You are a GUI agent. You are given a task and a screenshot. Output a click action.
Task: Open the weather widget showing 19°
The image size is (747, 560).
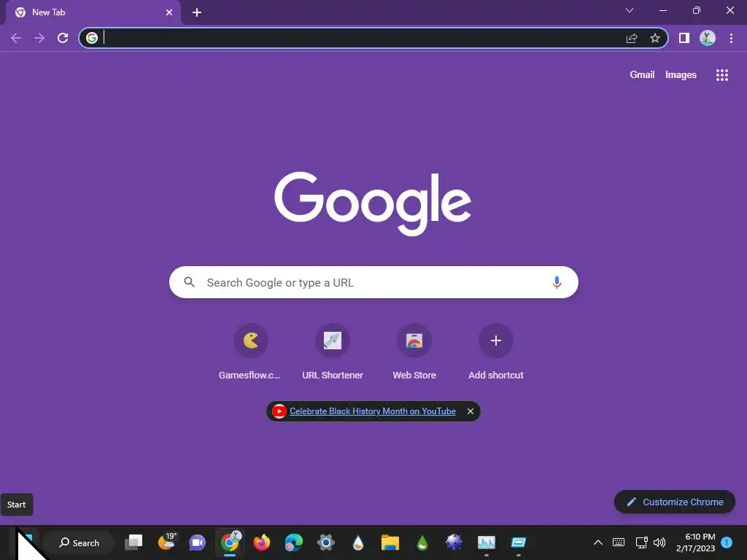pos(167,542)
